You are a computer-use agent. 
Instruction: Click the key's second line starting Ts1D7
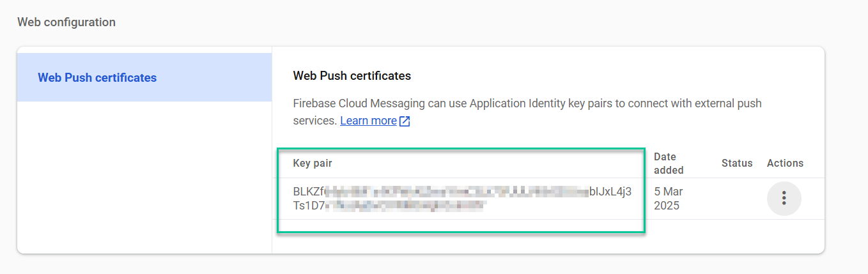pos(309,206)
